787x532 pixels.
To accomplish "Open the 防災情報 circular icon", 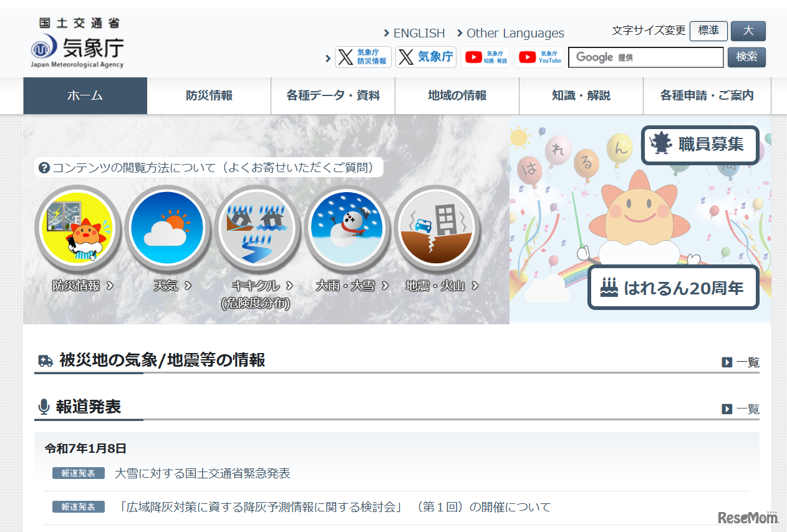I will click(x=78, y=228).
